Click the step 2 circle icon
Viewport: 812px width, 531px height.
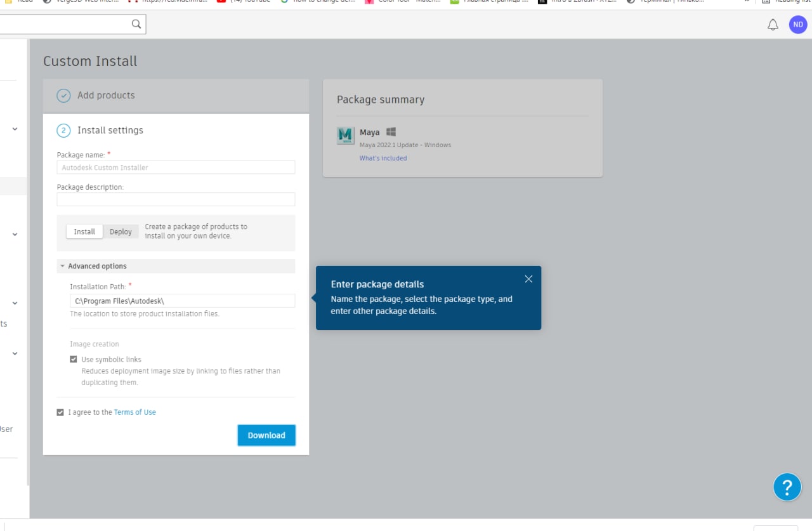[x=63, y=131]
